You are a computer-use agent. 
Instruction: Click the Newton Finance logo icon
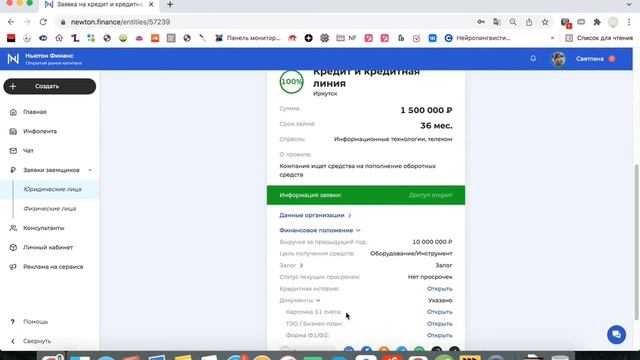click(x=13, y=59)
